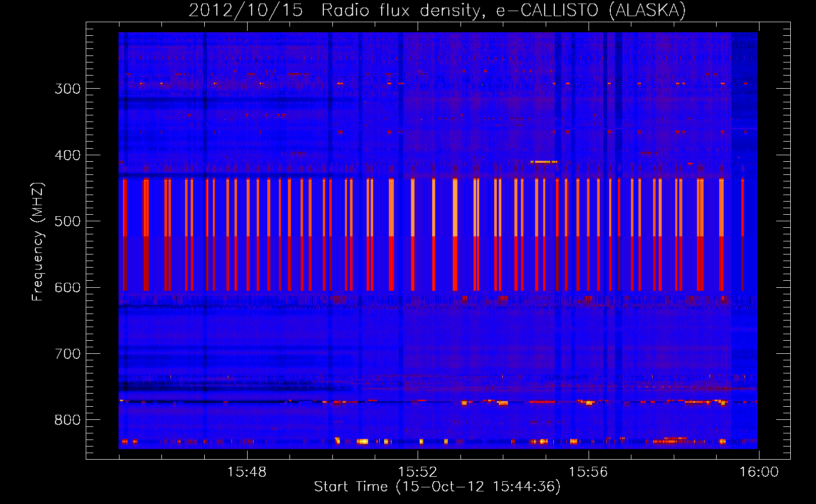Click the 400 frequency tick label
Image resolution: width=816 pixels, height=504 pixels.
(68, 155)
